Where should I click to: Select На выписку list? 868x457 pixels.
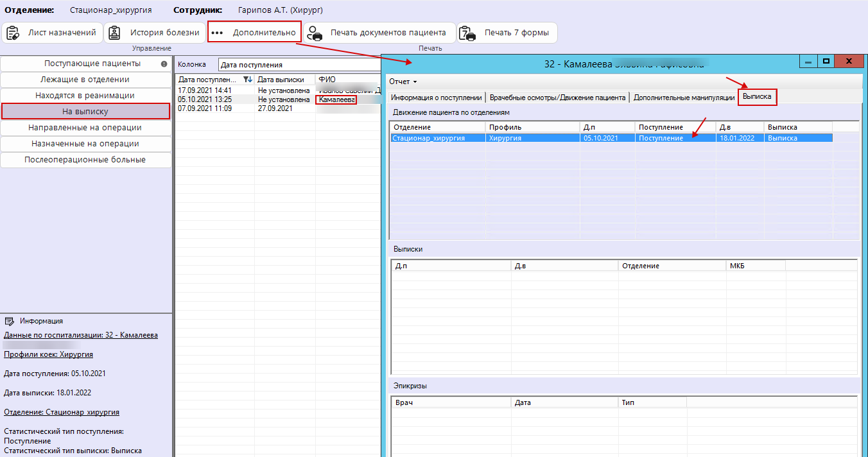(x=86, y=111)
